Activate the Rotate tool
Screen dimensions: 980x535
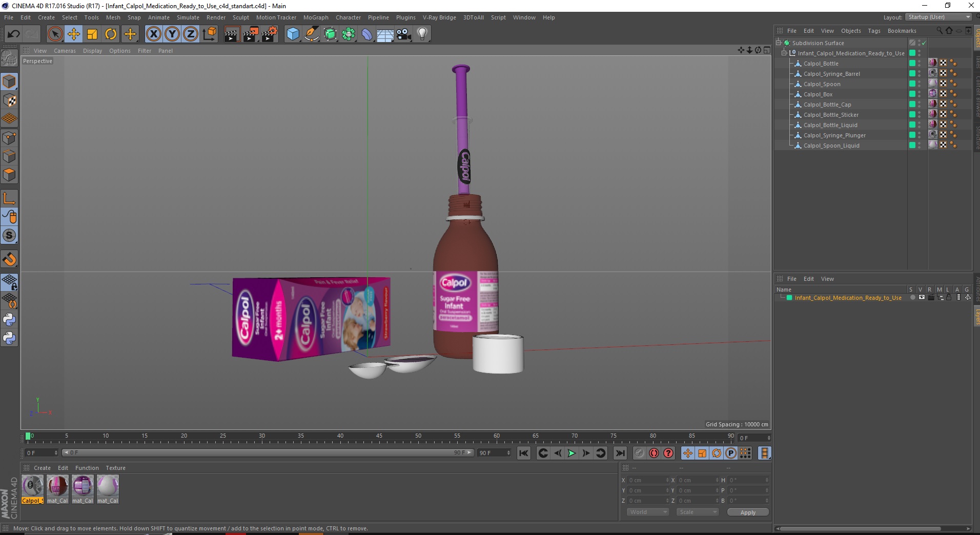click(111, 34)
